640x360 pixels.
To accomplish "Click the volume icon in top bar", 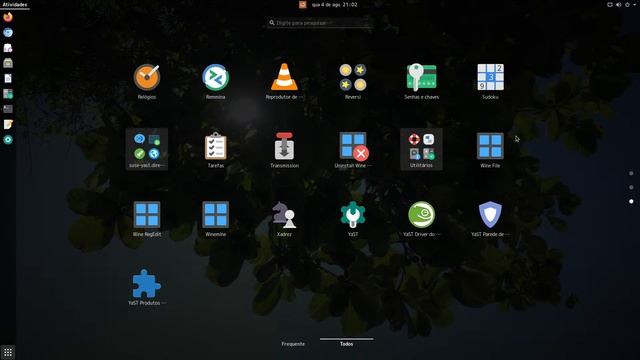I will 618,4.
